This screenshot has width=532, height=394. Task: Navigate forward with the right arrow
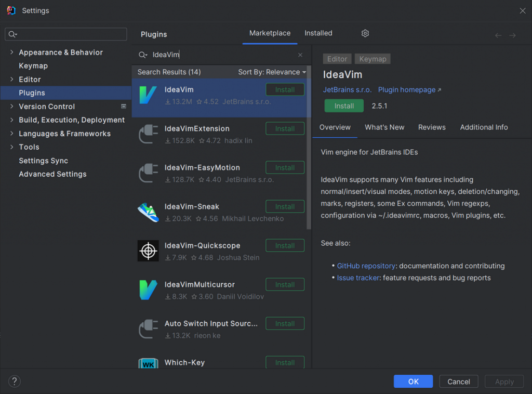point(512,35)
